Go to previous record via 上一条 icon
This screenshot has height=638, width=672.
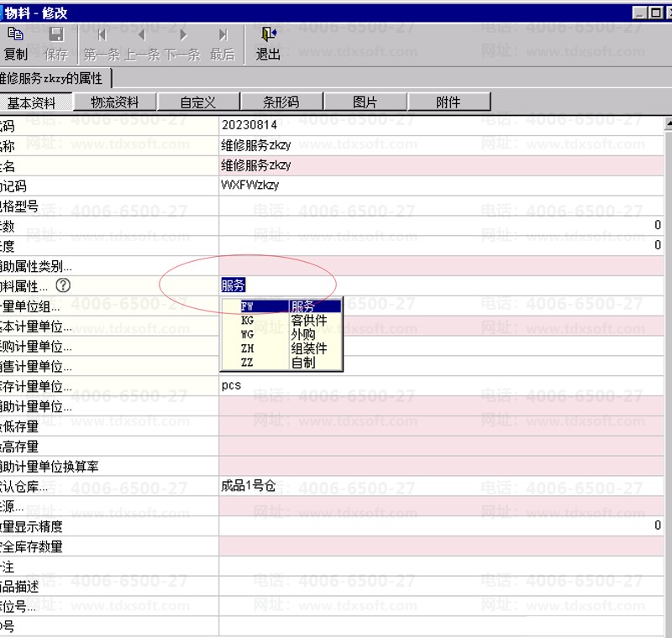coord(141,34)
